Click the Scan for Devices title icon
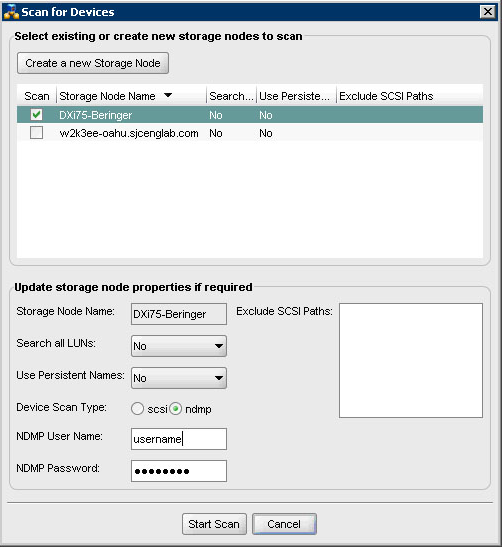 (x=10, y=12)
